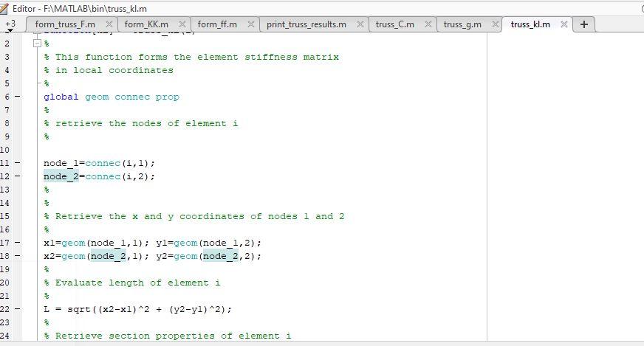The image size is (644, 346).
Task: Click 'y2=geom(node_2,2);' statement on line 18
Action: (209, 256)
